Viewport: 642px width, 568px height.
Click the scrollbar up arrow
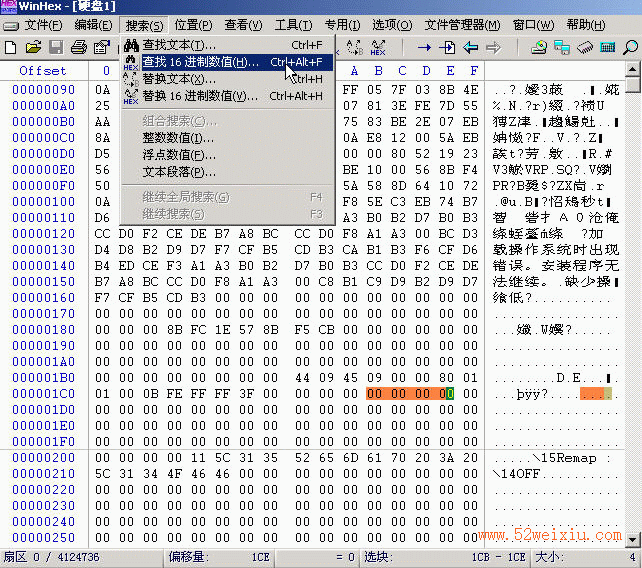tap(633, 69)
